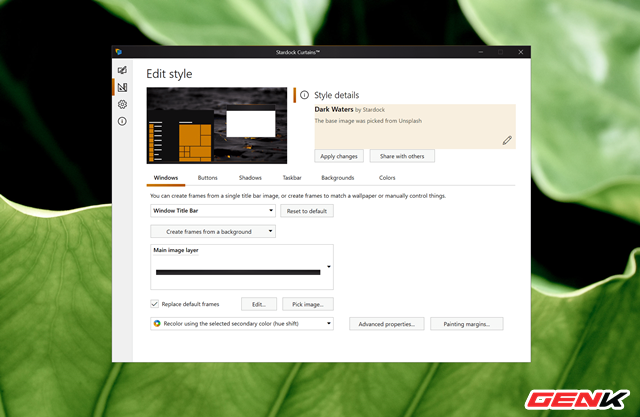
Task: Edit style details with pencil icon
Action: (x=507, y=140)
